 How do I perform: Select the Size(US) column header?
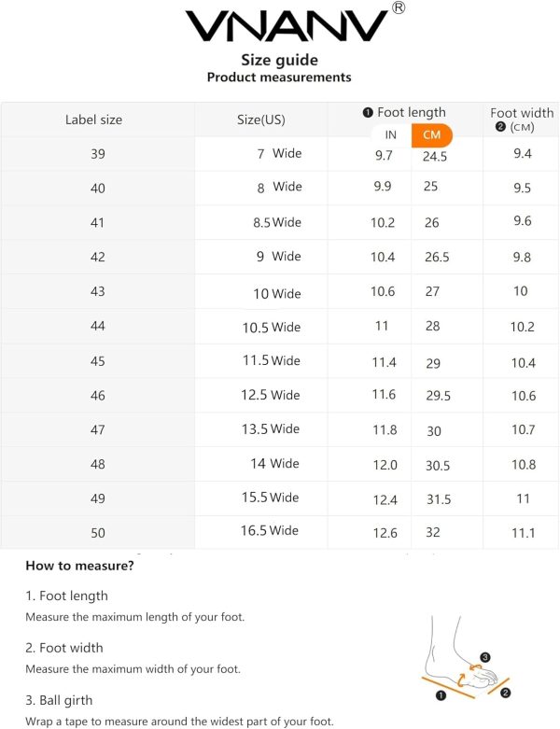click(x=261, y=120)
